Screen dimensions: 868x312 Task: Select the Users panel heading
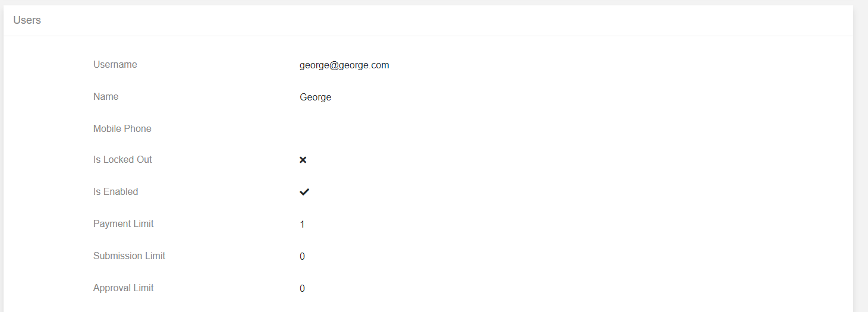pos(27,20)
